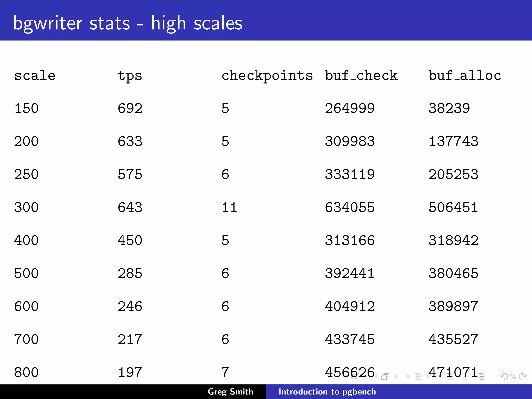Click buf_check value 333119
Viewport: 532px width, 399px height.
click(350, 174)
